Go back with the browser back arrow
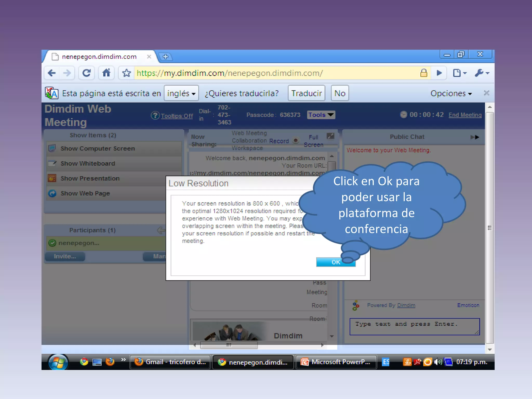 52,73
